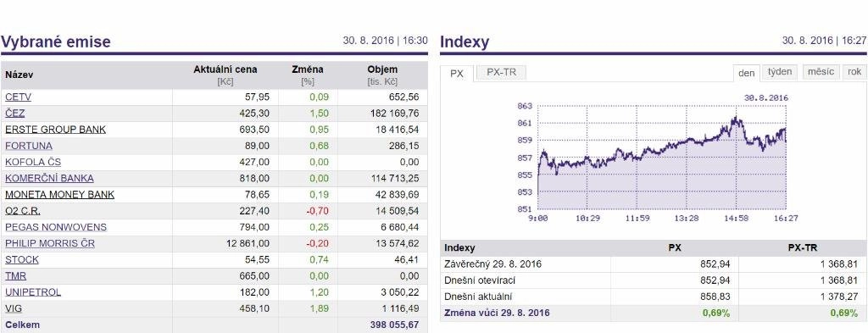Show the chart for týden period

coord(780,72)
